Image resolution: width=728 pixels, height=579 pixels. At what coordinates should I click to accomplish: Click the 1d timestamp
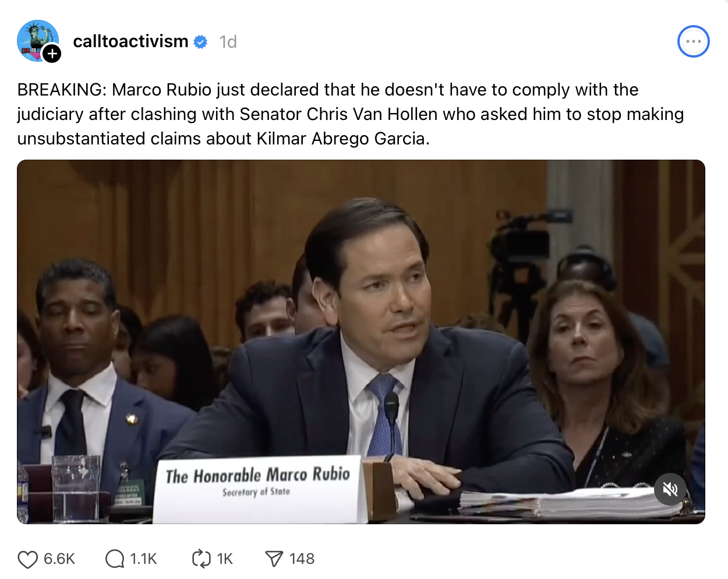click(x=228, y=42)
